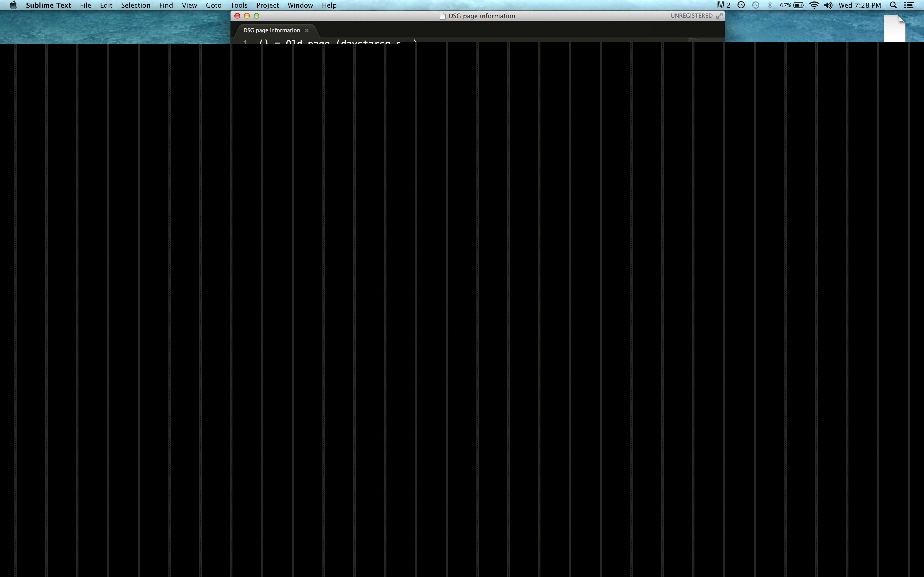This screenshot has width=924, height=577.
Task: Click the document icon in title bar
Action: pos(443,16)
